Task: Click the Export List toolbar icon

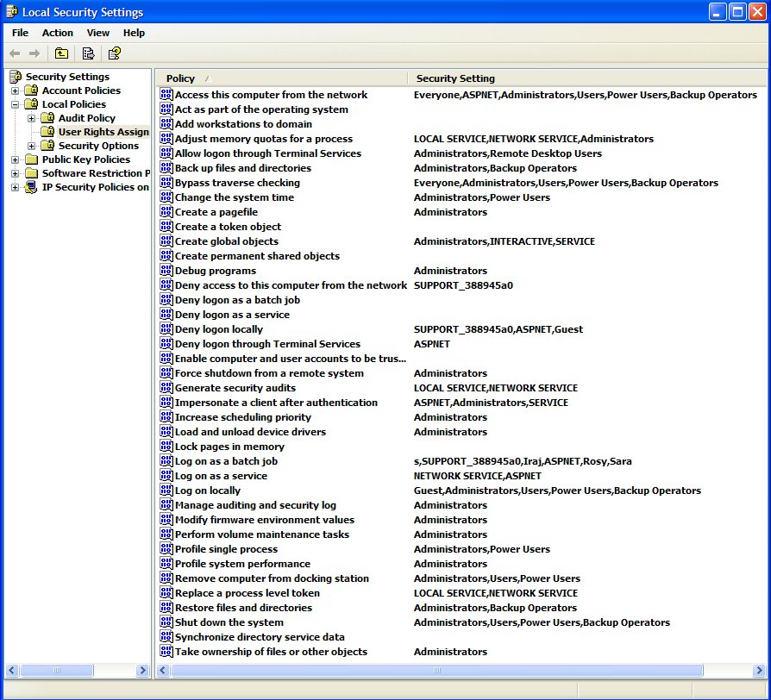Action: pyautogui.click(x=88, y=53)
